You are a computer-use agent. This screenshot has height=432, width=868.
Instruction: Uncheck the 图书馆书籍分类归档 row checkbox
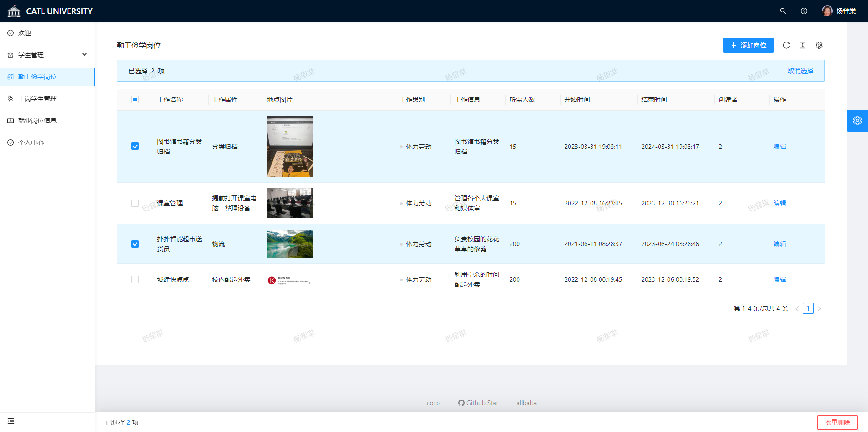(x=135, y=146)
